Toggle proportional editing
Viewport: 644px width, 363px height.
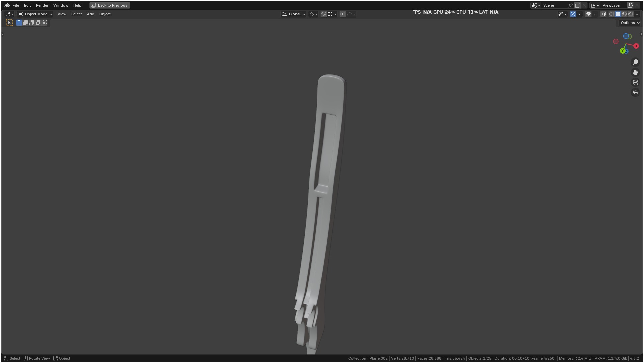tap(343, 14)
